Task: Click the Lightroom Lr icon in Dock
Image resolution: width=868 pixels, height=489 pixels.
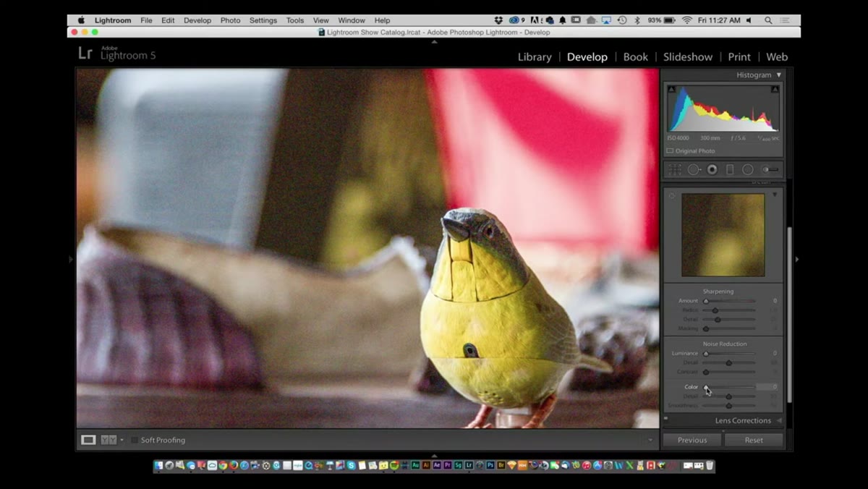Action: (x=469, y=466)
